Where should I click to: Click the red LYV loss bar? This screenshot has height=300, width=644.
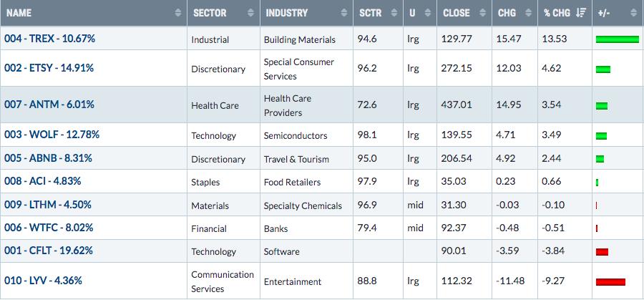(610, 282)
